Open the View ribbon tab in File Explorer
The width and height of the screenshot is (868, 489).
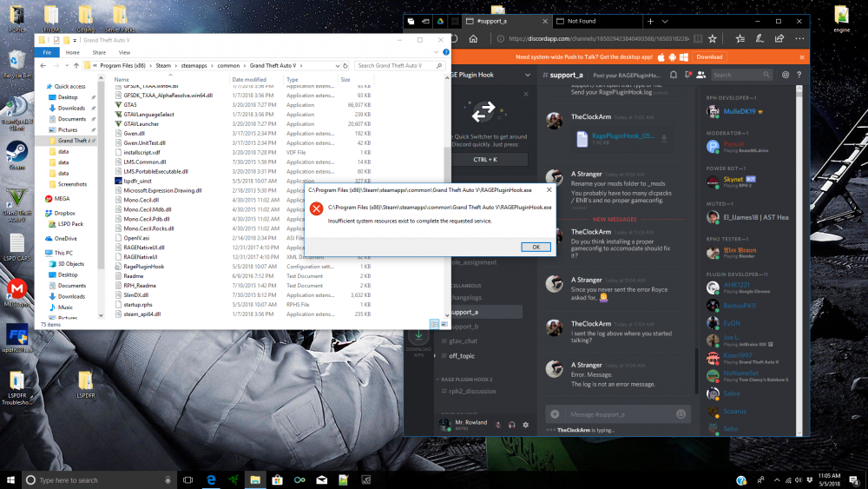click(124, 53)
